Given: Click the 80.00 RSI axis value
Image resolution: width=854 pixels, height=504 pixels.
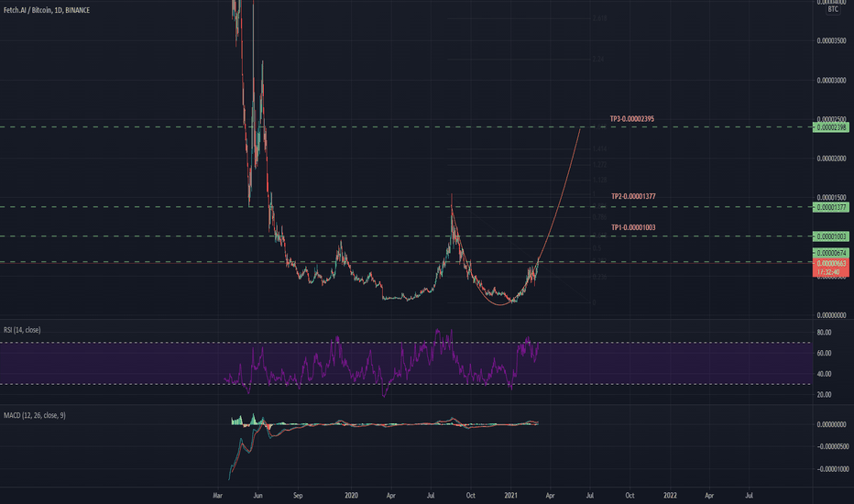Looking at the screenshot, I should click(824, 333).
